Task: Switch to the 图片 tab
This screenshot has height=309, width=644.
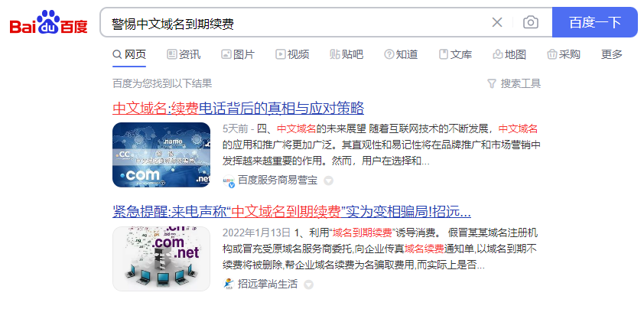Action: tap(238, 54)
